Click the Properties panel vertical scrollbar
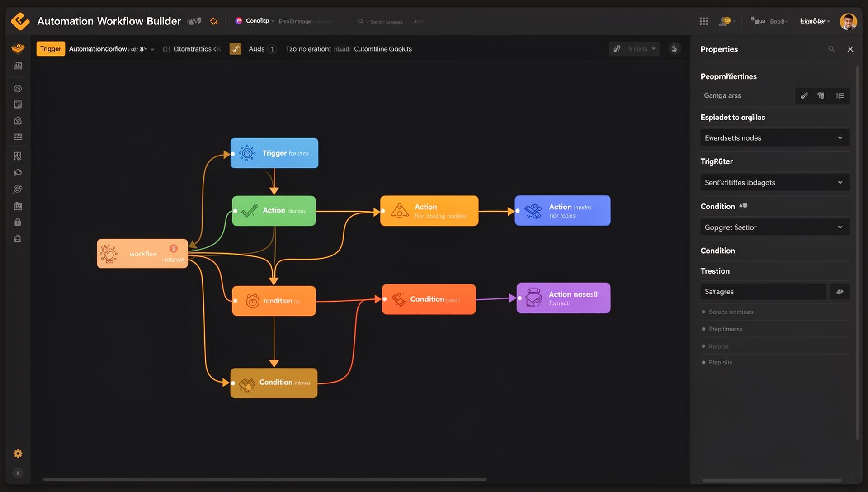 pyautogui.click(x=857, y=253)
